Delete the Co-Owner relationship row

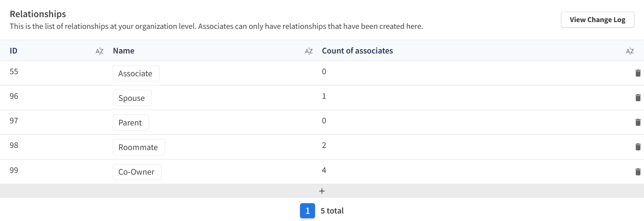coord(638,172)
